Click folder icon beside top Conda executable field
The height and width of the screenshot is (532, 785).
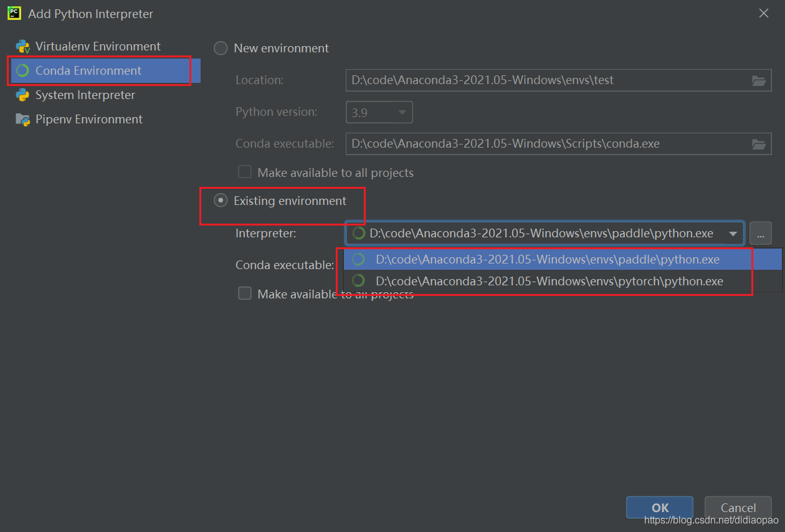(758, 144)
